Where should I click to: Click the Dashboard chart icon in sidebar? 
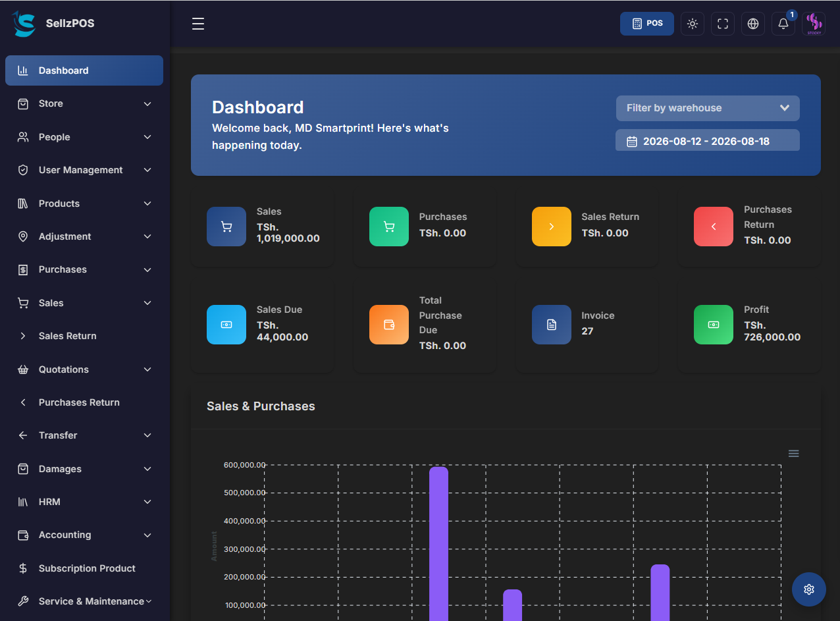23,70
